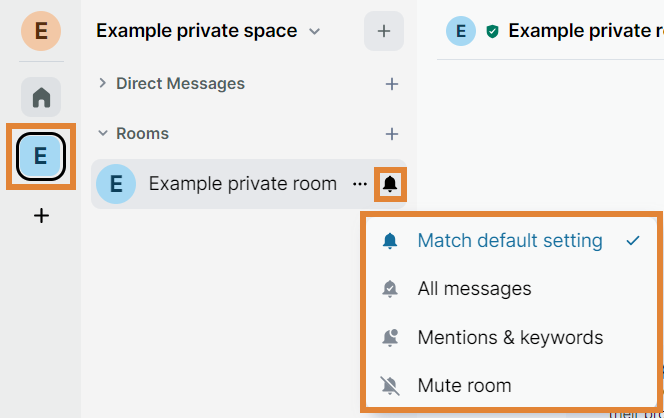Go to the Home space icon
Viewport: 664px width, 418px height.
41,97
